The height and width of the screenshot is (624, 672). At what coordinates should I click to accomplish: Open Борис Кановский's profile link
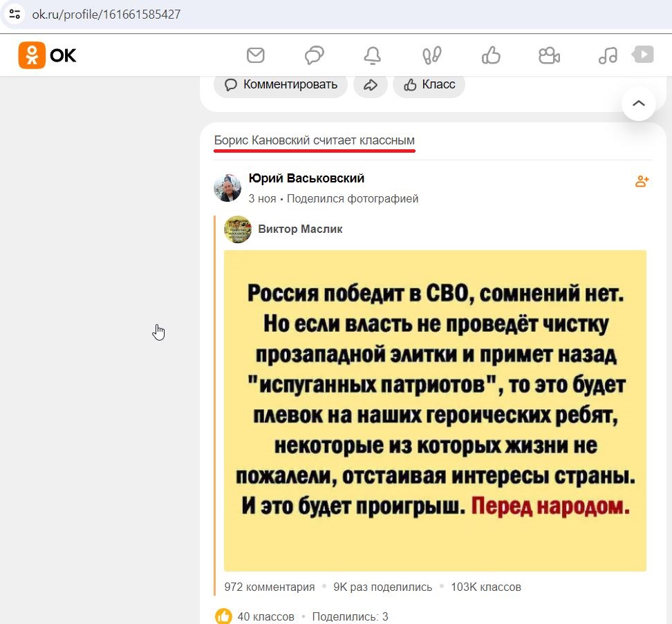tap(315, 141)
